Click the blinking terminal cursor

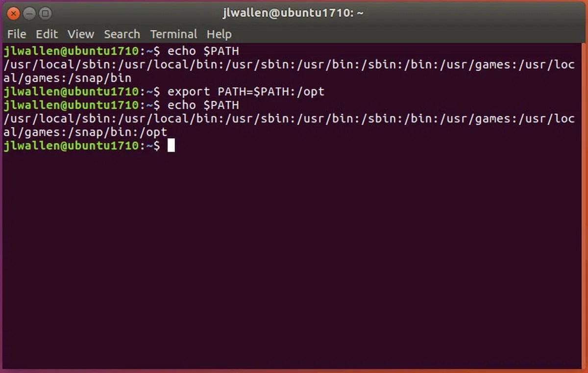click(x=171, y=145)
